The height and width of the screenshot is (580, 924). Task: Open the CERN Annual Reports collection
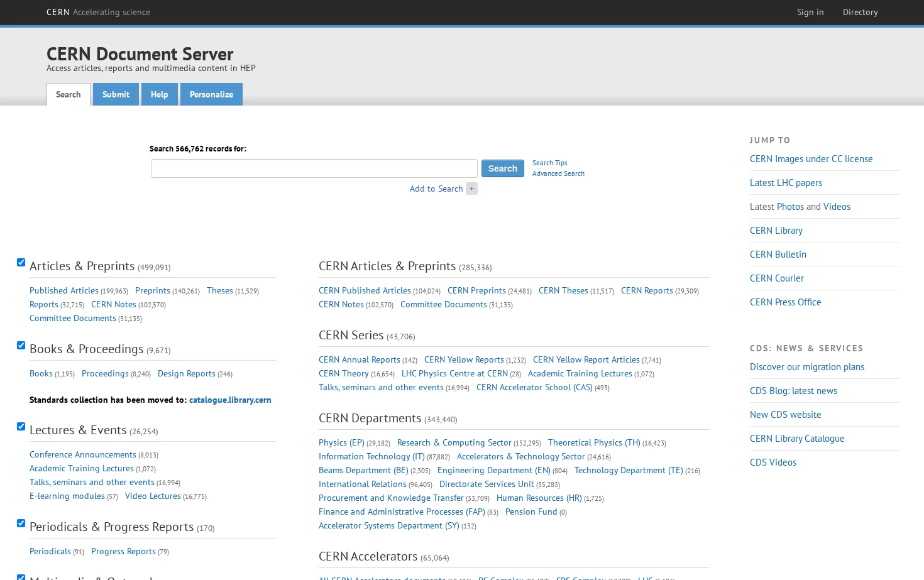360,359
